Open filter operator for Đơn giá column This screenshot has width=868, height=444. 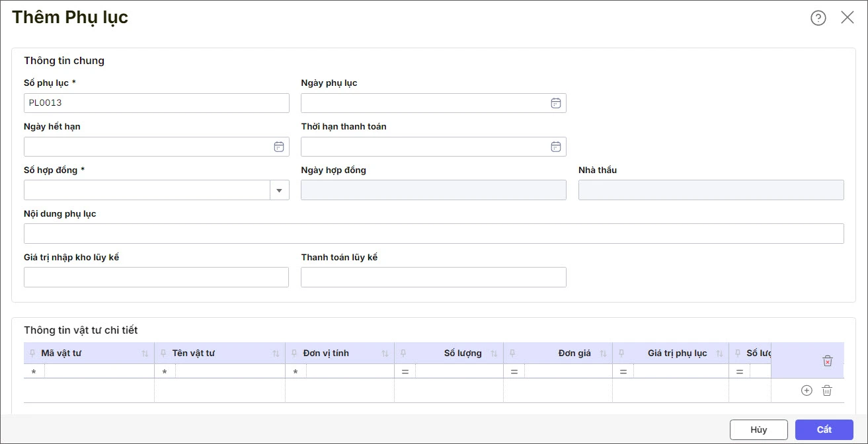(x=514, y=372)
